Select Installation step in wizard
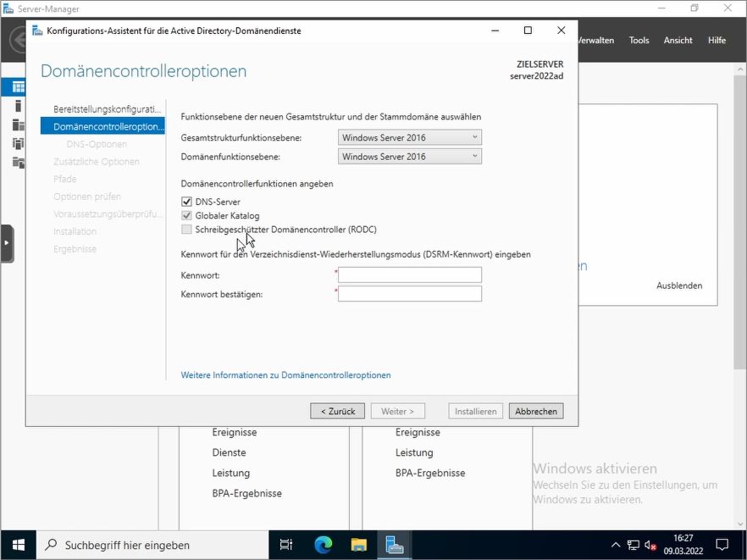This screenshot has width=747, height=560. (x=75, y=231)
